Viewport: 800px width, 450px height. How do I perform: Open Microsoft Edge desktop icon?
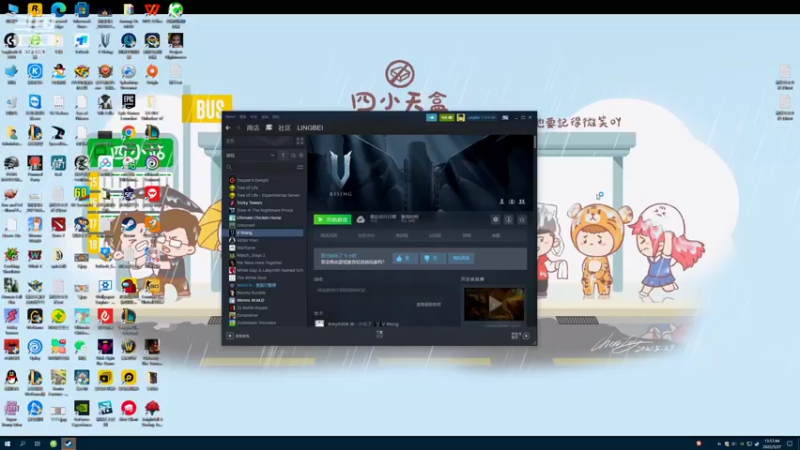pos(58,9)
